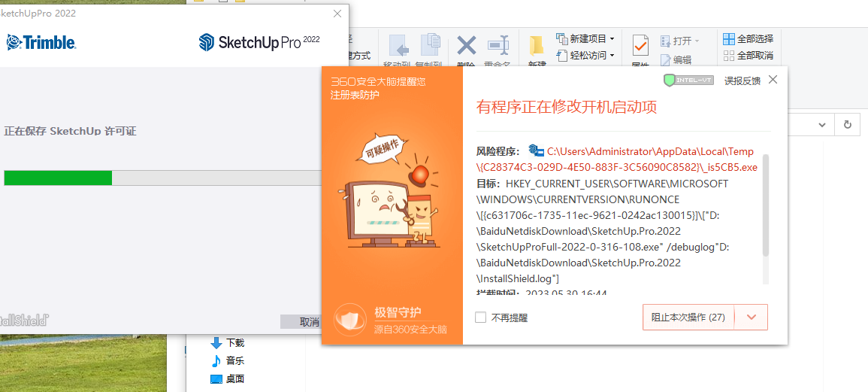Click the 极智守护 shield icon
This screenshot has width=868, height=392.
(x=350, y=321)
